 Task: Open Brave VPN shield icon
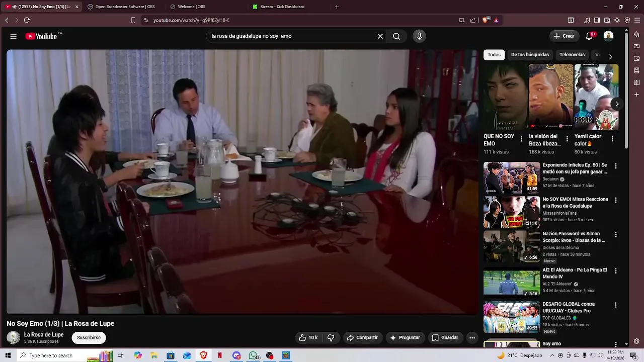[627, 20]
